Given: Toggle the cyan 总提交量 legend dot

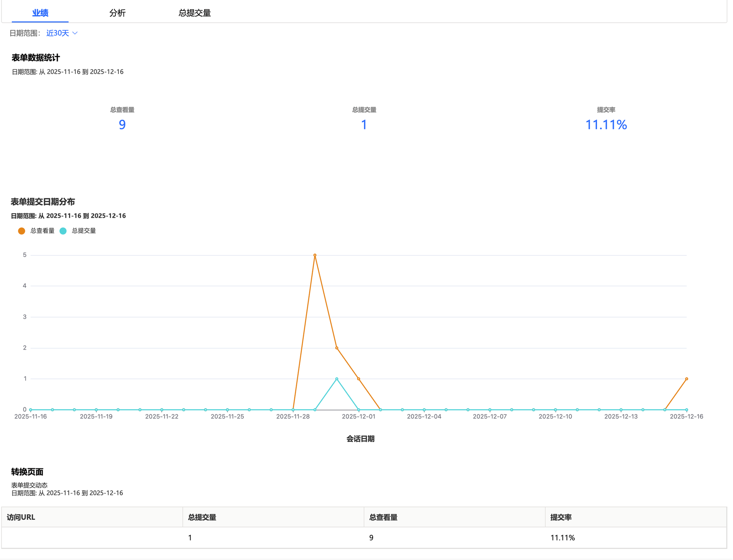Looking at the screenshot, I should [x=63, y=231].
